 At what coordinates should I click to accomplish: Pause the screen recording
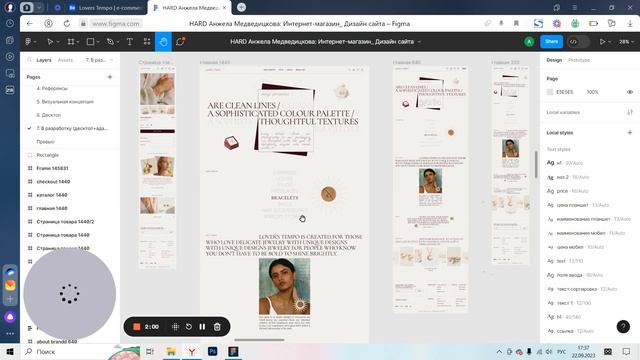(202, 327)
